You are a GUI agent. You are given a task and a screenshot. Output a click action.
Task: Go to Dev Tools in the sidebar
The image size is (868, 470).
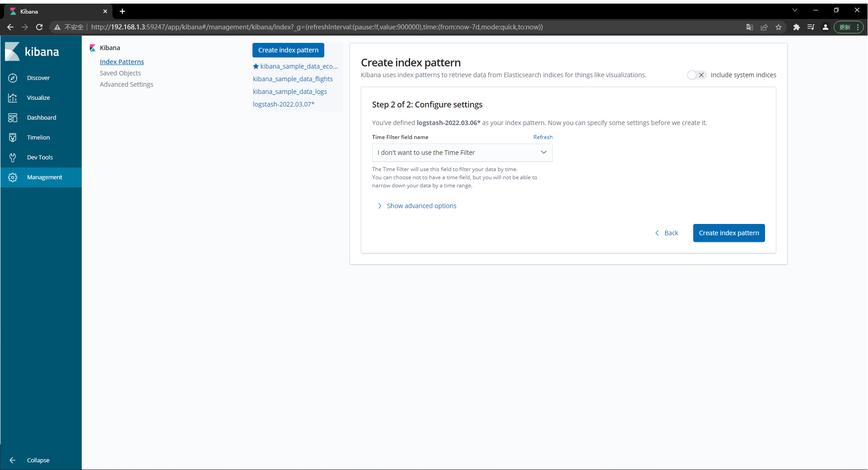point(40,158)
